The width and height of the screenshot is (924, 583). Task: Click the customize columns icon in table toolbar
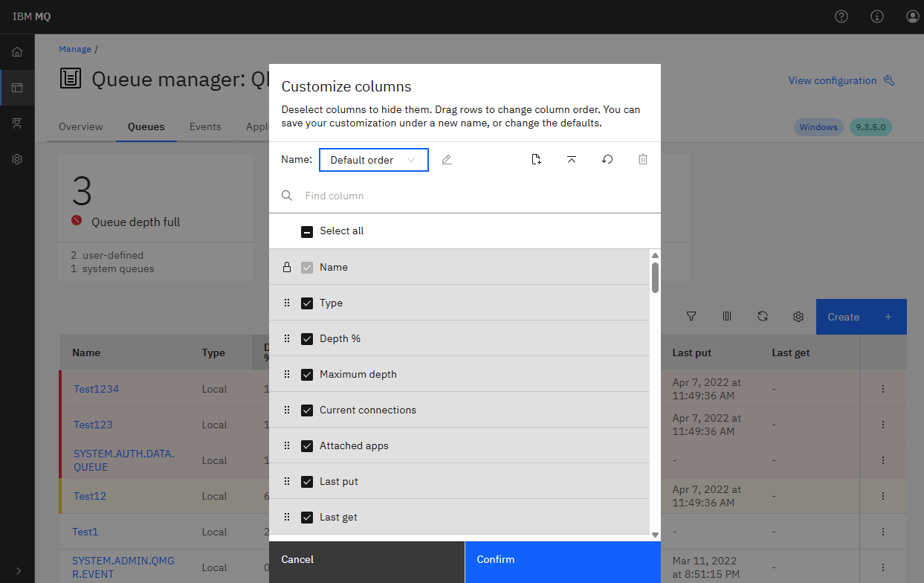click(x=727, y=317)
